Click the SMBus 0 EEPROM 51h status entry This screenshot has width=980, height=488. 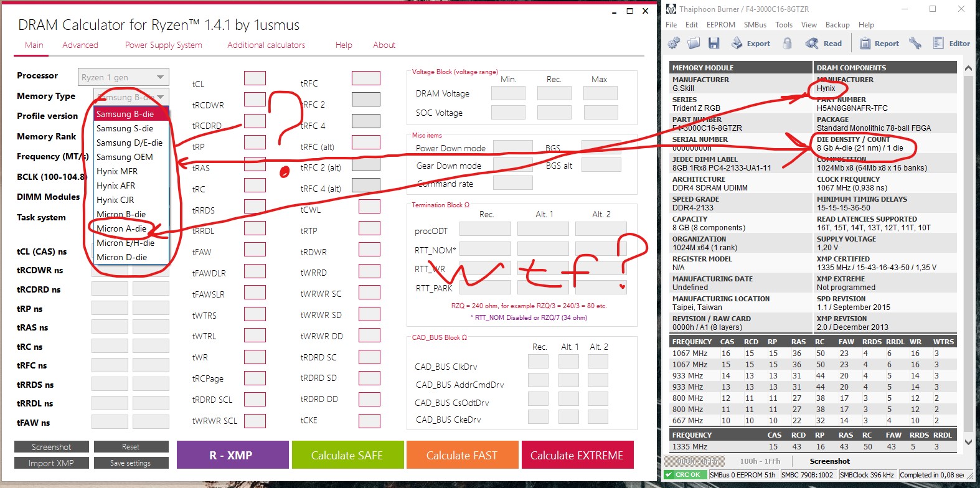tap(743, 475)
